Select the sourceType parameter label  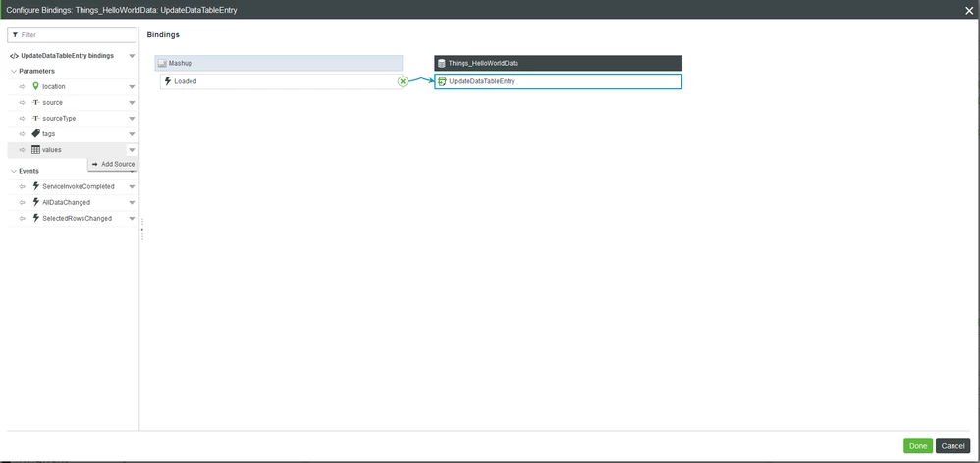click(x=59, y=118)
